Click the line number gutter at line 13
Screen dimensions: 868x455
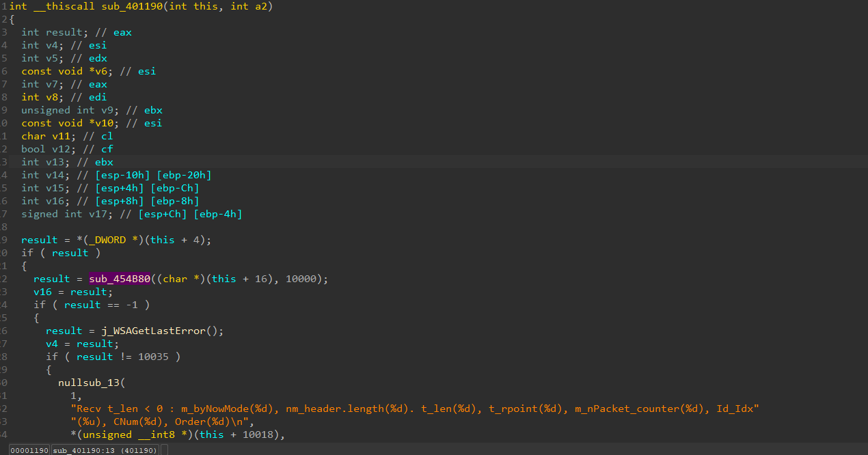(x=5, y=162)
